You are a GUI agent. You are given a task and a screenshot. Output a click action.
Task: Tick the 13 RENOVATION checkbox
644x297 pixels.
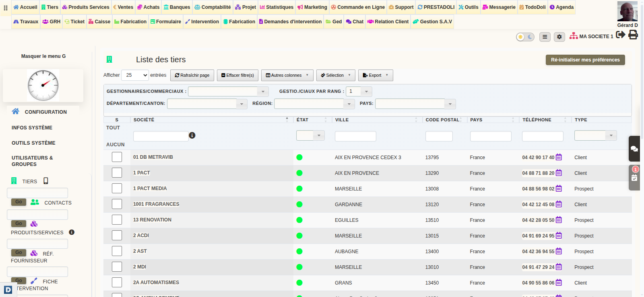[117, 219]
